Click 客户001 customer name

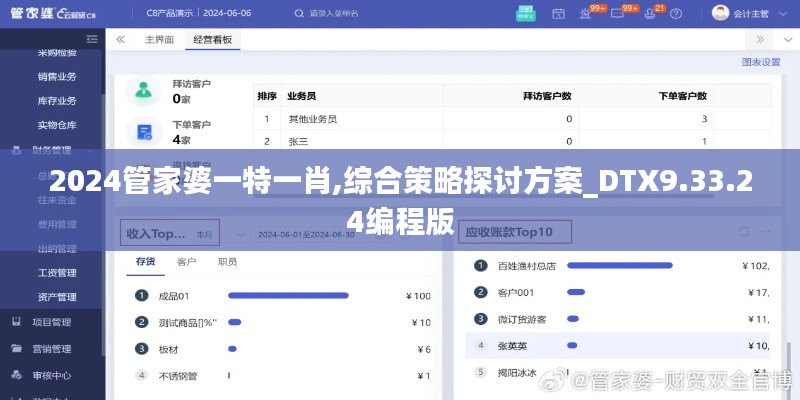[516, 293]
